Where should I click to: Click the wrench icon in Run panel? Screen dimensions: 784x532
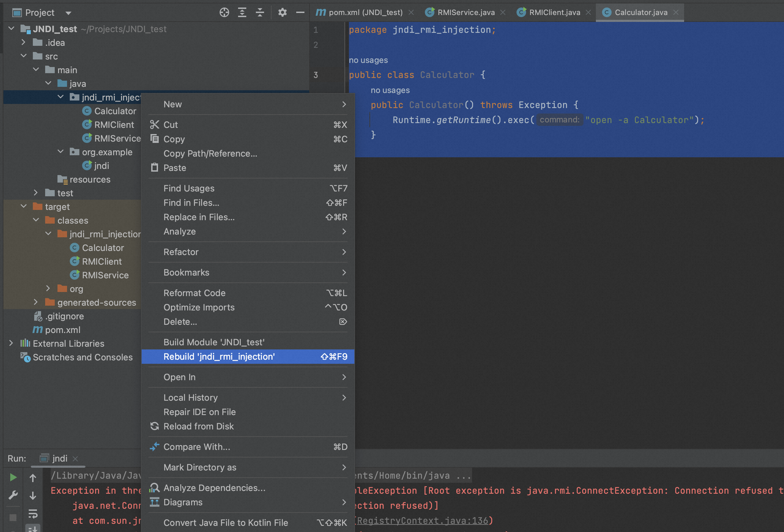coord(13,495)
